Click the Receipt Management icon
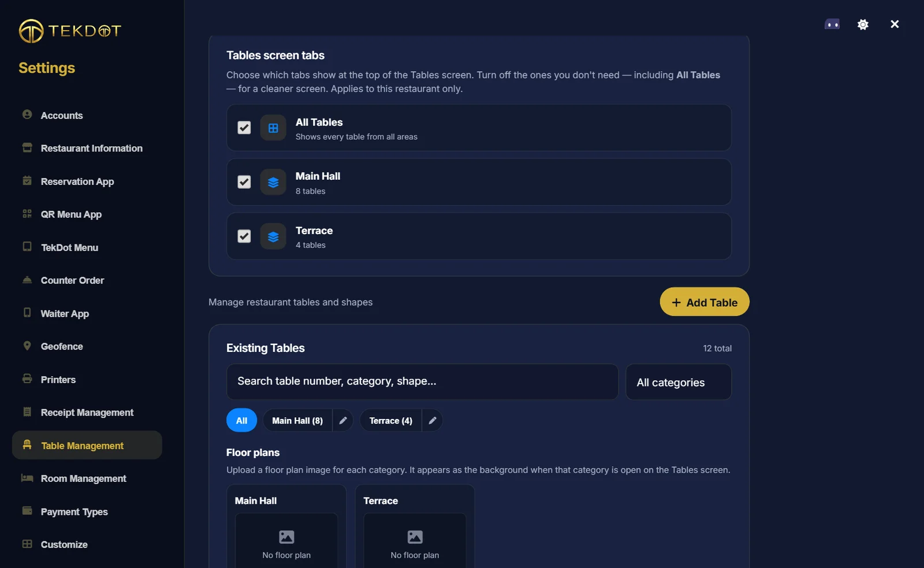Image resolution: width=924 pixels, height=568 pixels. pos(27,412)
